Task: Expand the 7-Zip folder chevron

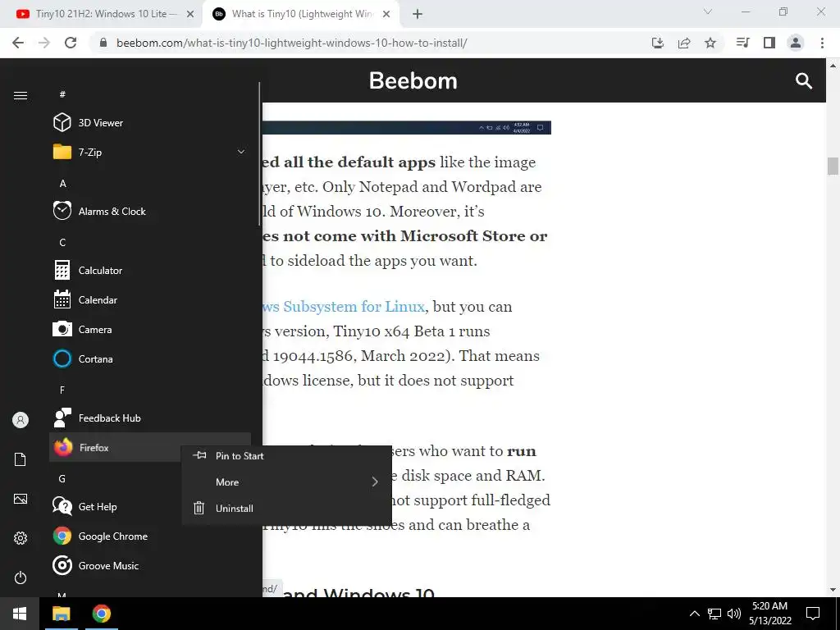Action: 241,152
